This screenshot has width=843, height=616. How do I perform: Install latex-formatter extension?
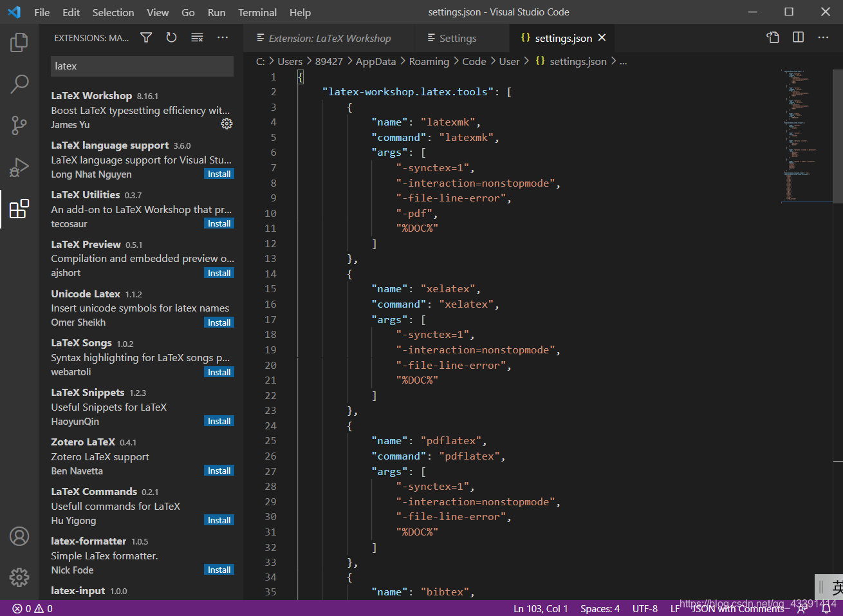[219, 570]
